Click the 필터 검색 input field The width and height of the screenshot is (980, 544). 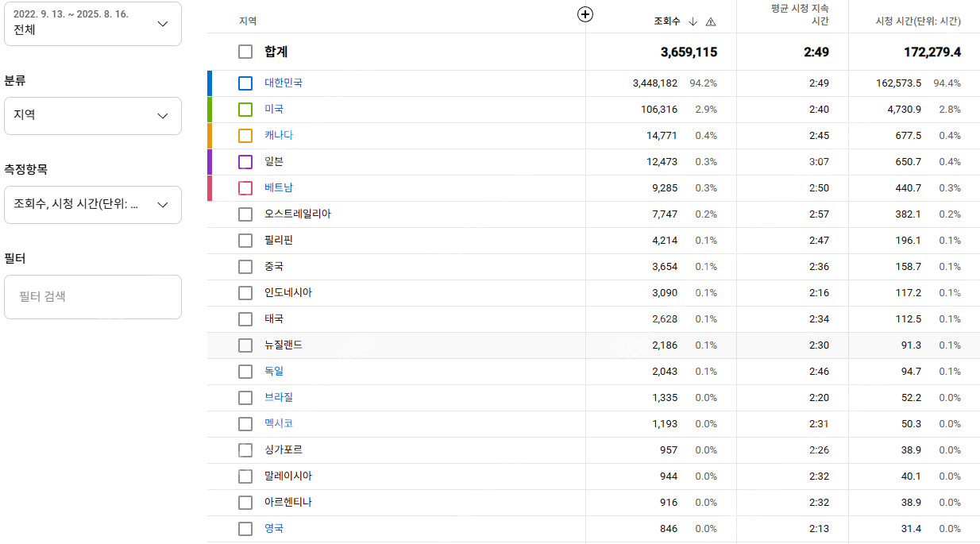(93, 297)
